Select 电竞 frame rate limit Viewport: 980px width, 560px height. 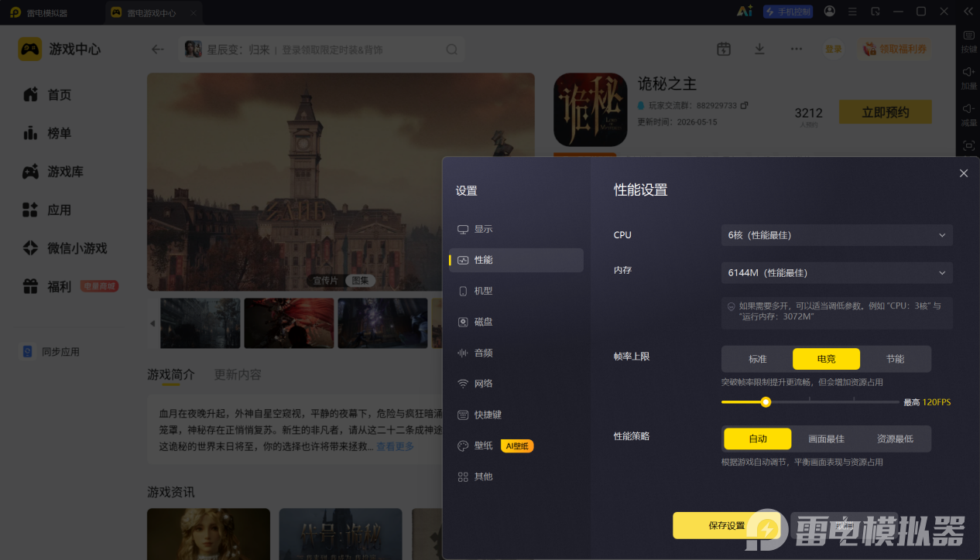[x=826, y=359]
